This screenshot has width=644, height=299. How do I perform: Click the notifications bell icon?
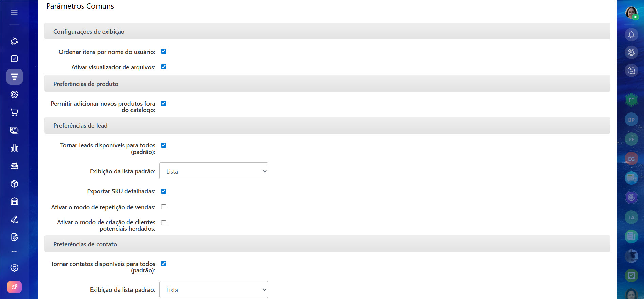[x=631, y=35]
